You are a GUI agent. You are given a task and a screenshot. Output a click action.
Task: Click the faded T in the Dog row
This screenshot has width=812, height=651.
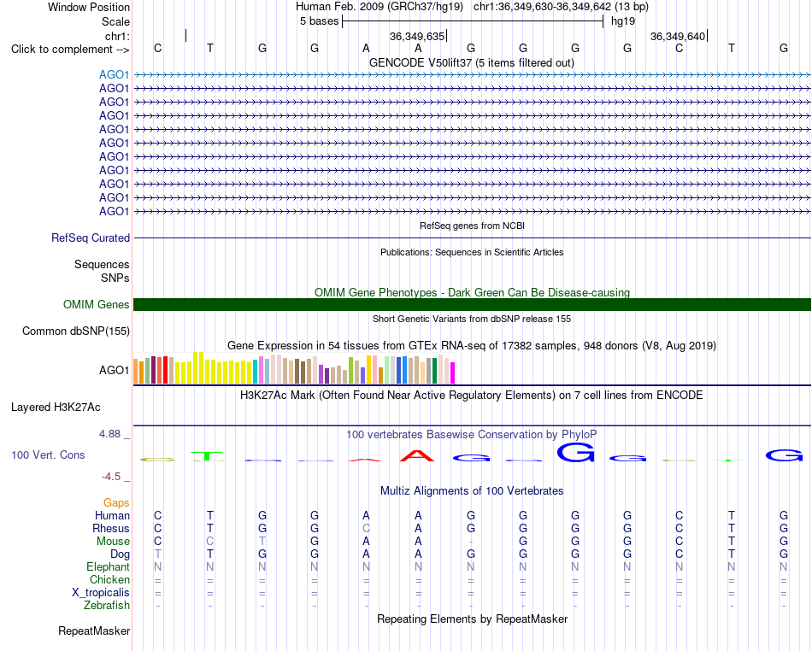158,554
